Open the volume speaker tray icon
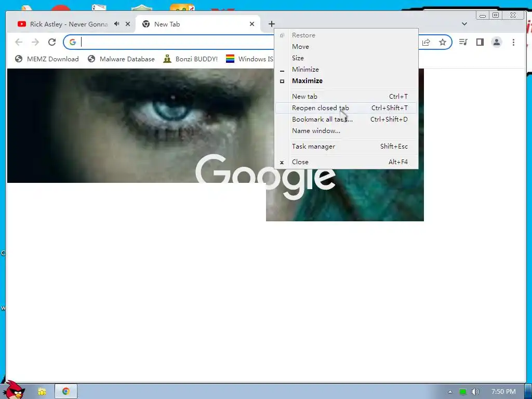Viewport: 532px width, 399px height. click(x=475, y=392)
